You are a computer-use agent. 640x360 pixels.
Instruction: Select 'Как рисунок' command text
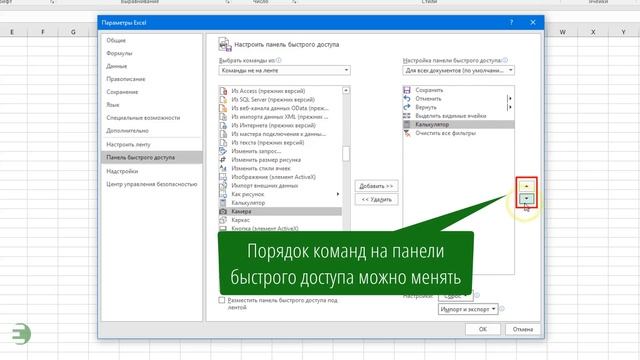248,194
